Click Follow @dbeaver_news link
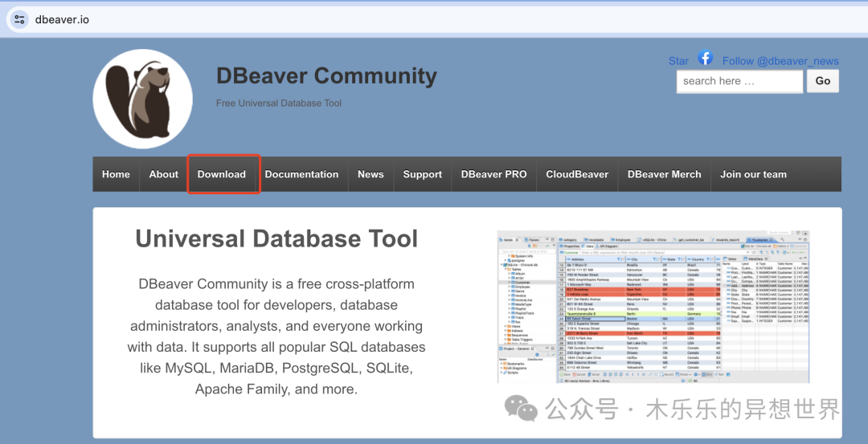 (780, 61)
